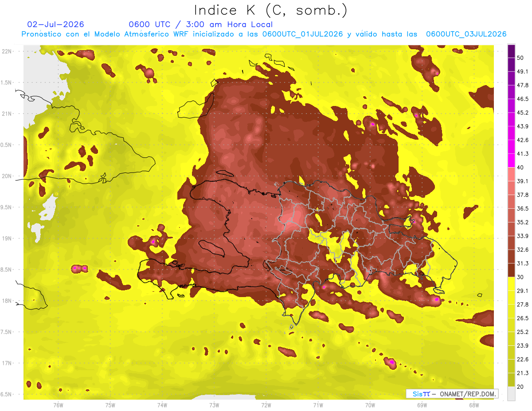Click the colorbar value "25.2"

pyautogui.click(x=522, y=332)
